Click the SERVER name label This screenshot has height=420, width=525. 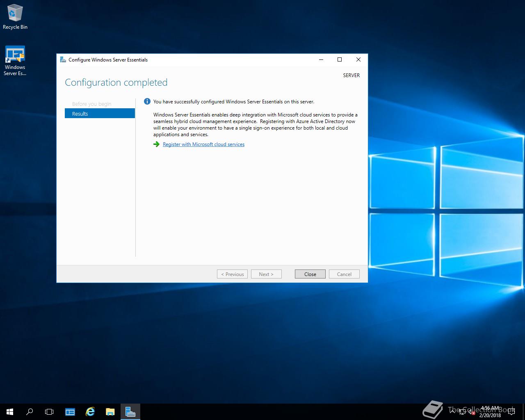(x=352, y=75)
